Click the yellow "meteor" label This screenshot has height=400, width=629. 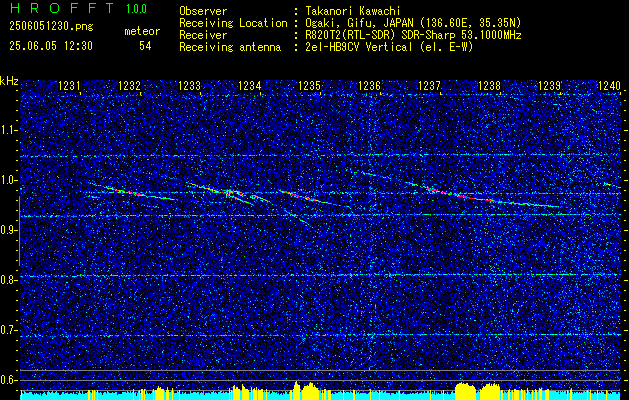[142, 31]
